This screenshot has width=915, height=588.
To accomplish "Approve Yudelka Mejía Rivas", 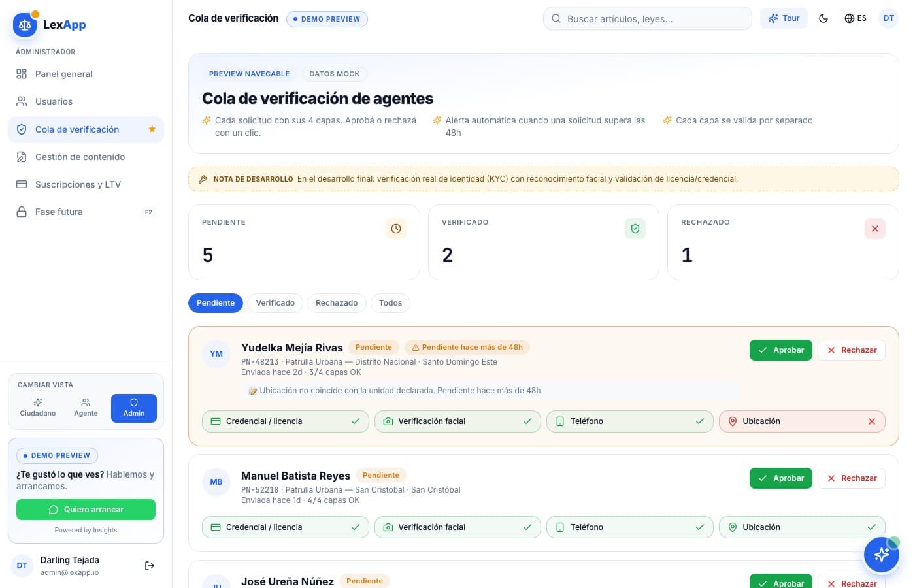I will point(781,350).
